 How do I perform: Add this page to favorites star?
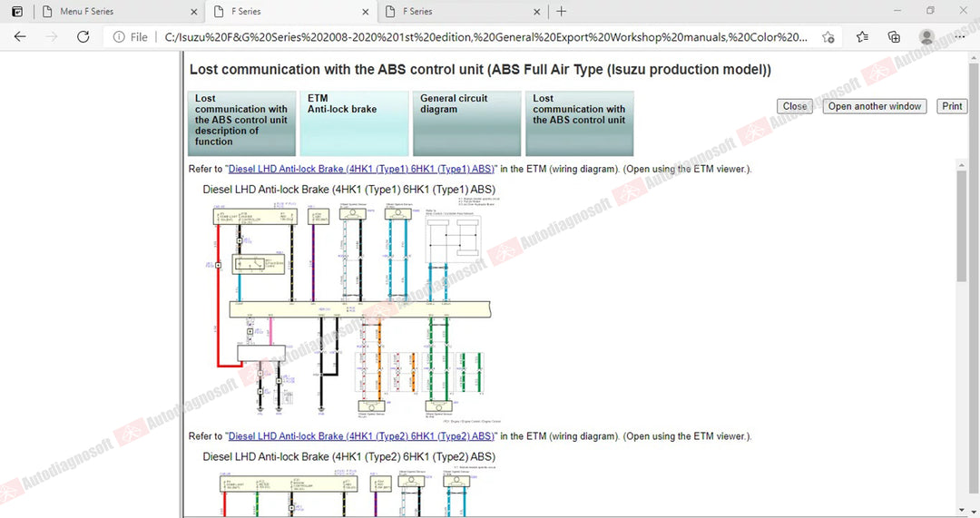click(x=828, y=37)
